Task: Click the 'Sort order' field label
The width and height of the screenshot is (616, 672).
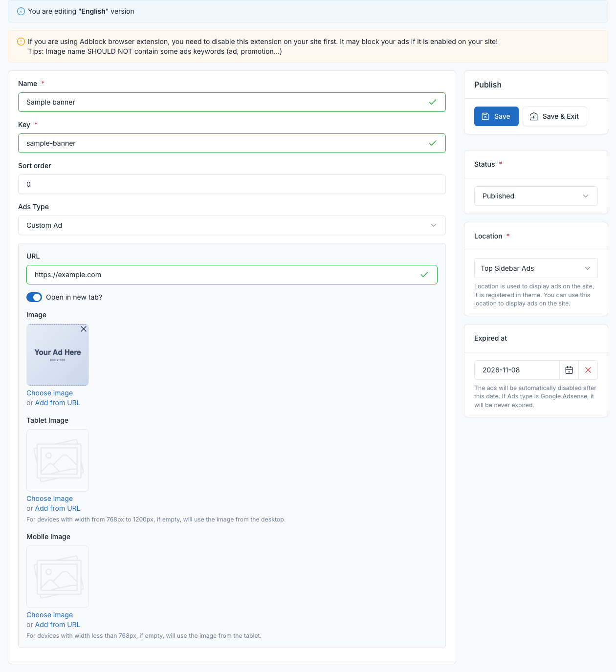Action: click(35, 166)
